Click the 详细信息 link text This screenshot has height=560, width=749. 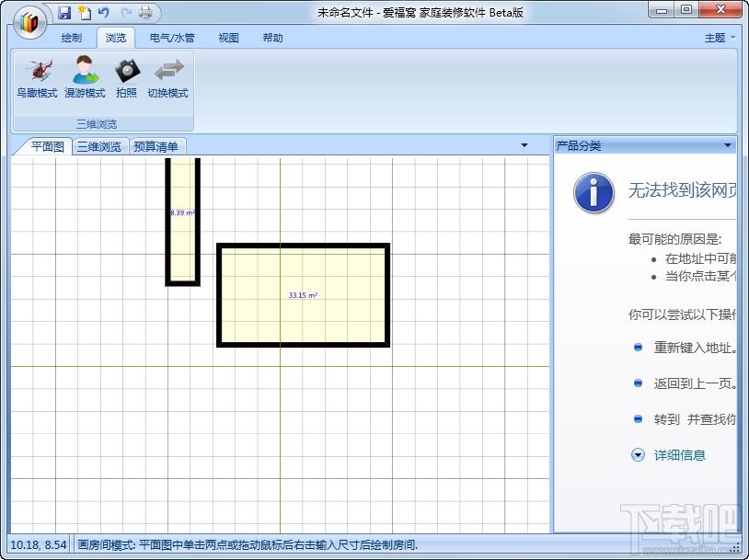[679, 455]
